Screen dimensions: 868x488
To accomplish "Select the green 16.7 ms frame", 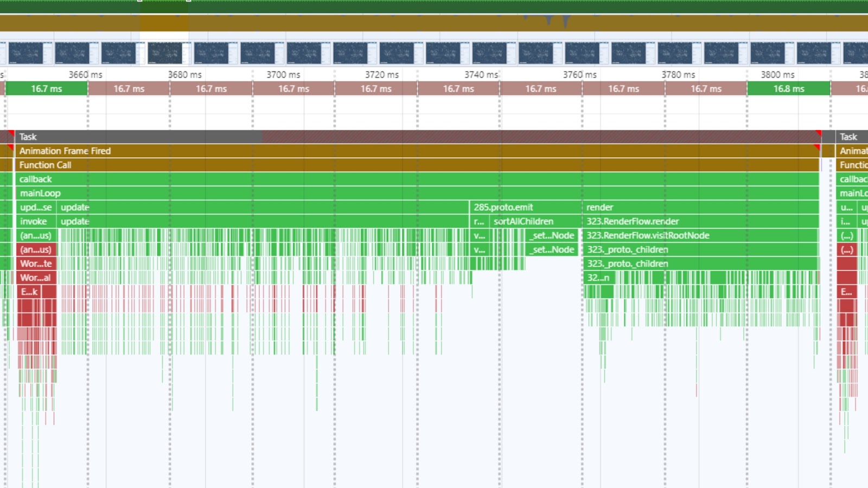I will (46, 88).
